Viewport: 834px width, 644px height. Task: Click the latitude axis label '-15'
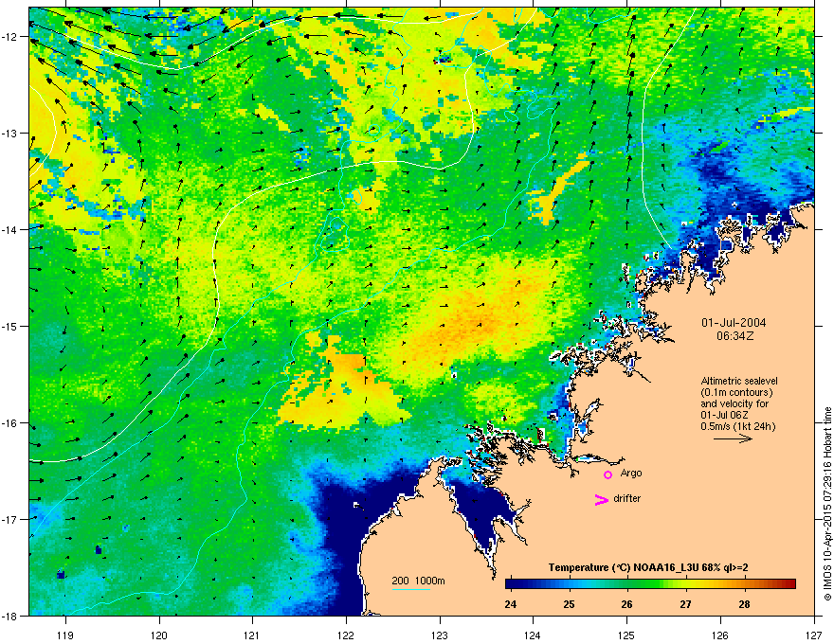[x=9, y=326]
